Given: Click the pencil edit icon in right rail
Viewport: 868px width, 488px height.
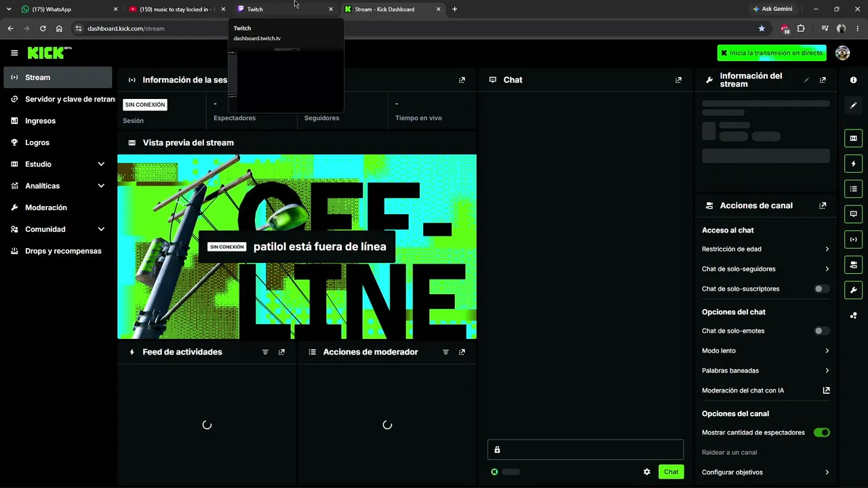Looking at the screenshot, I should [853, 105].
